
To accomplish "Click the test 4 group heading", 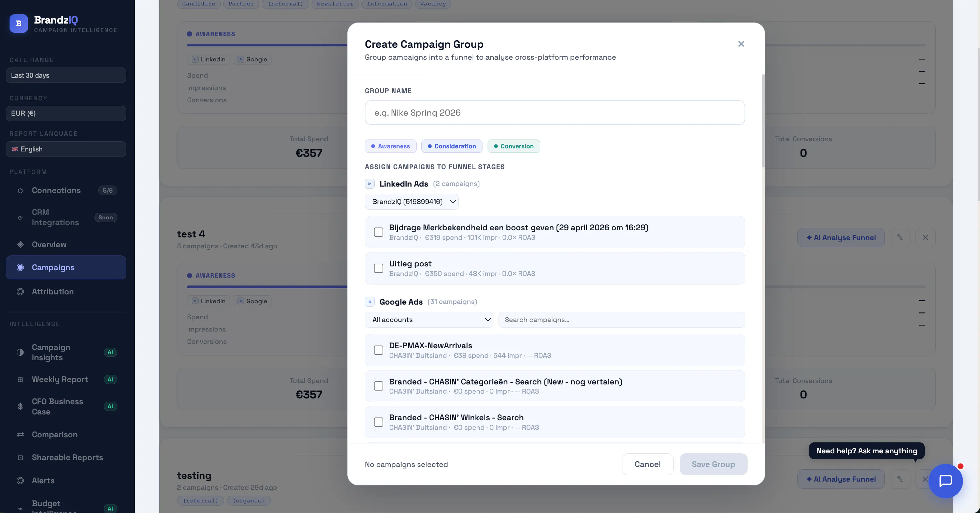I will coord(191,234).
